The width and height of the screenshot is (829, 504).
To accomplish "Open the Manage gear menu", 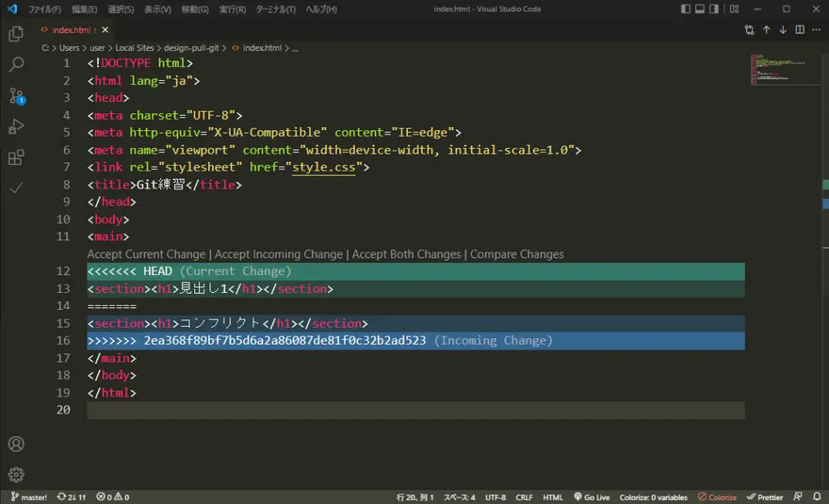I will click(16, 475).
